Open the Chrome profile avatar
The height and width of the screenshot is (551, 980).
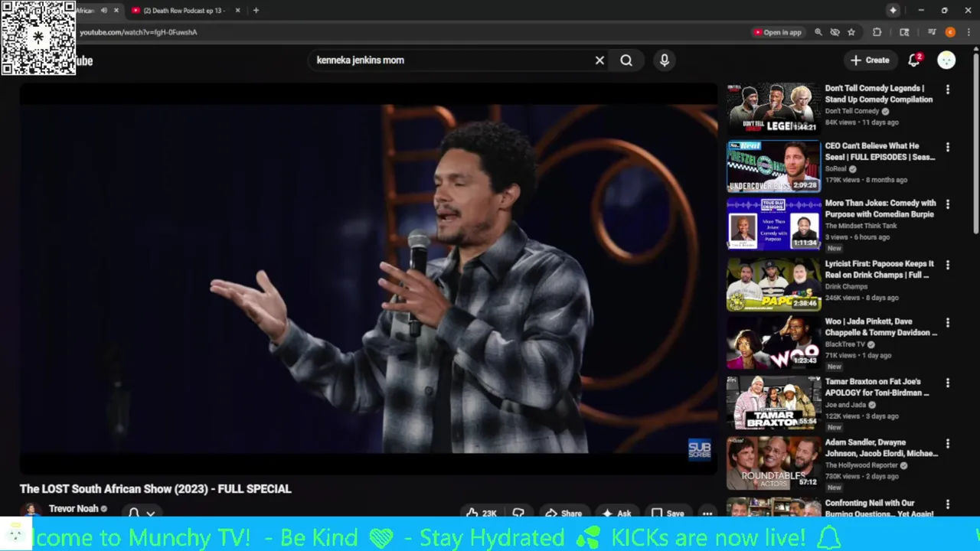[x=950, y=32]
